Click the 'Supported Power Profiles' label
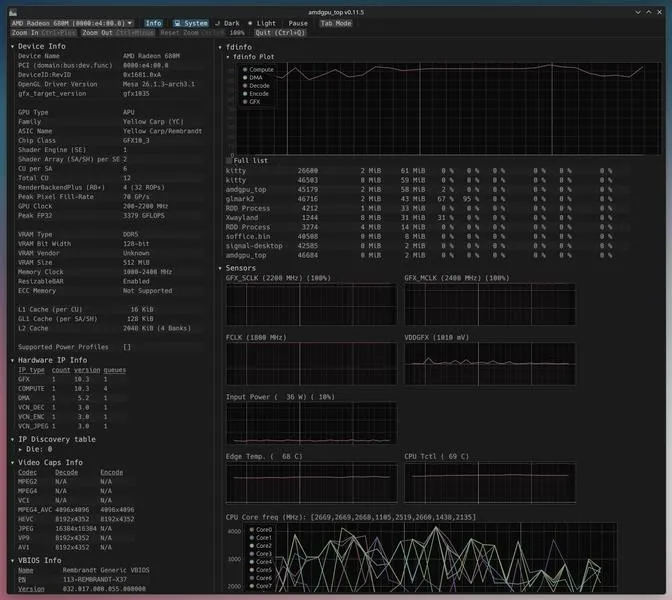The image size is (672, 600). (x=63, y=347)
